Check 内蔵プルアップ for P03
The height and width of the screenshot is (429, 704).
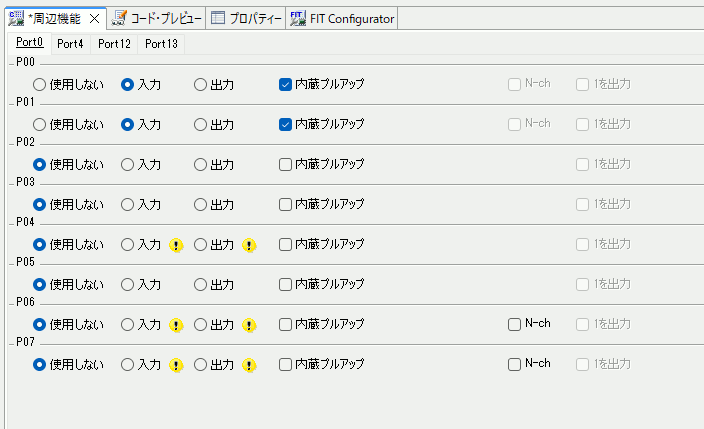[x=285, y=205]
